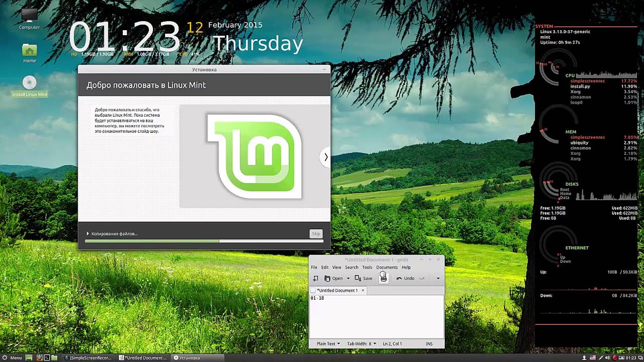Viewport: 644px width, 362px height.
Task: Save the gedit document
Action: 363,279
